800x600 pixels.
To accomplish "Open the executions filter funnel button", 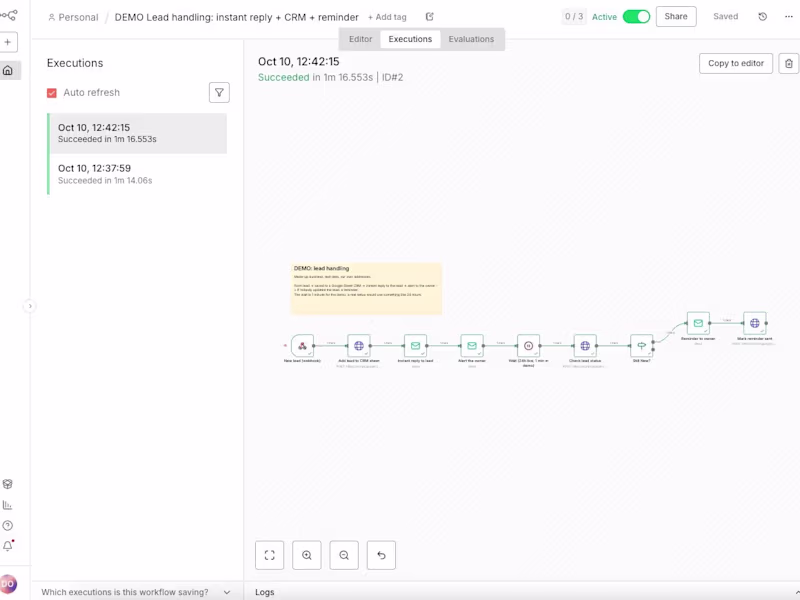I will tap(219, 93).
